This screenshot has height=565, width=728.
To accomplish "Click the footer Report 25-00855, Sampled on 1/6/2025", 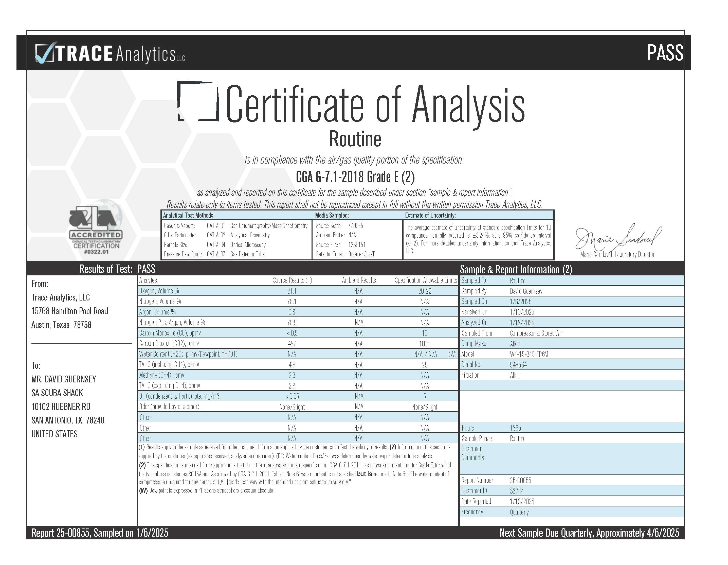I will tap(100, 533).
